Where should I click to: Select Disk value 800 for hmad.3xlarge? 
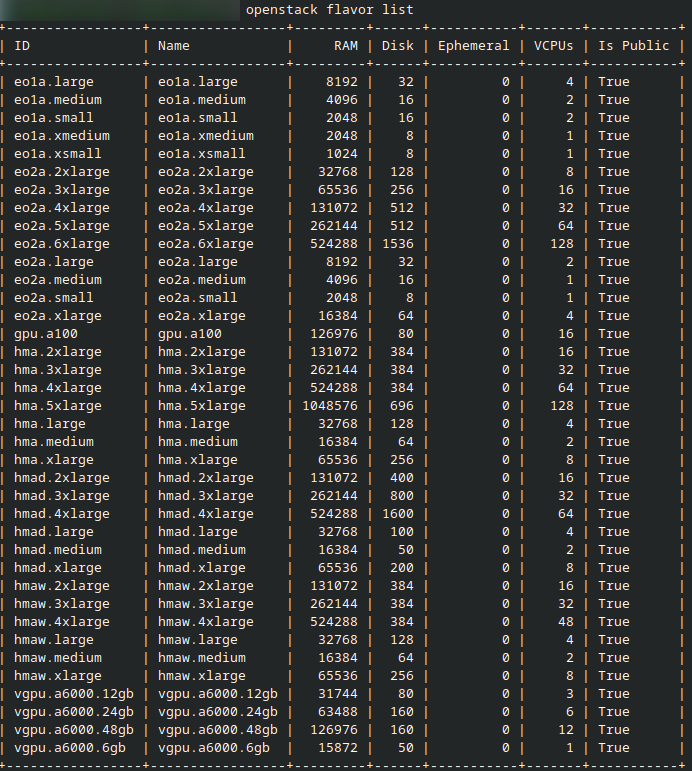402,496
